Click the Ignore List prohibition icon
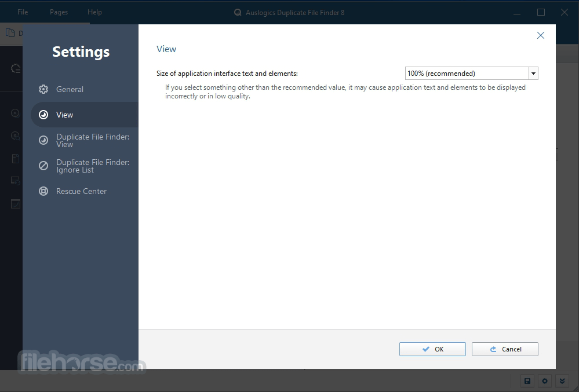Viewport: 579px width, 392px height. tap(43, 166)
